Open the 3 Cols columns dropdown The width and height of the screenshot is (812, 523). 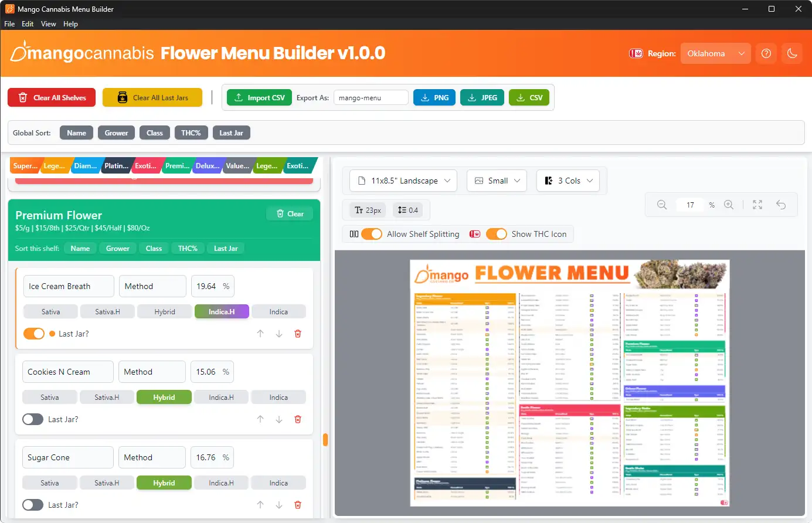pyautogui.click(x=568, y=181)
